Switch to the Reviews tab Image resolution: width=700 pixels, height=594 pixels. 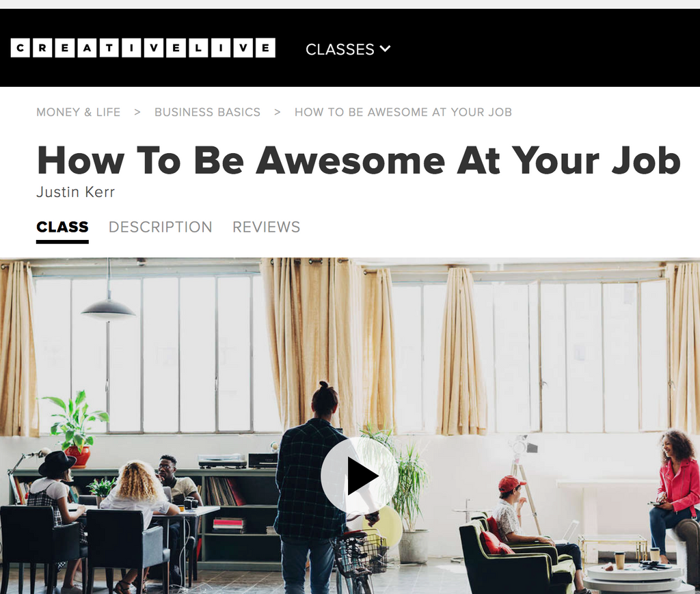pos(267,227)
